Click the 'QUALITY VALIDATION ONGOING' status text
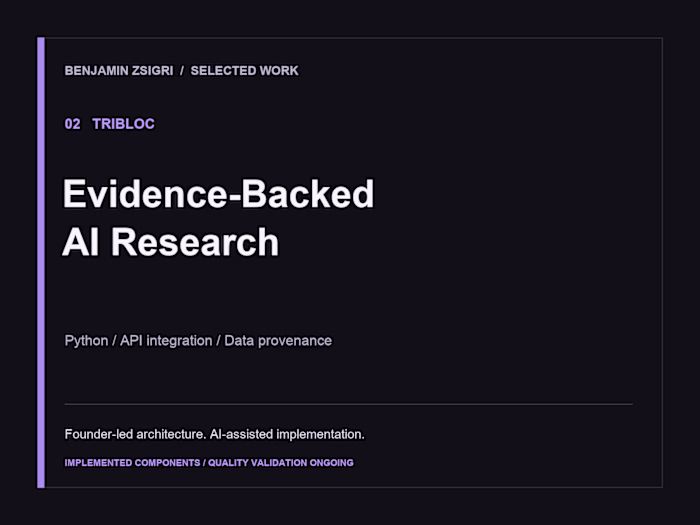 281,463
